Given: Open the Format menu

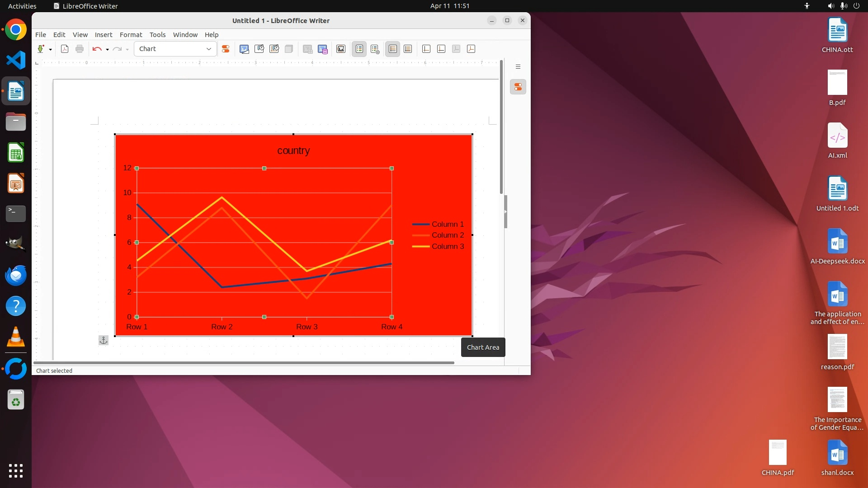Looking at the screenshot, I should [x=131, y=34].
